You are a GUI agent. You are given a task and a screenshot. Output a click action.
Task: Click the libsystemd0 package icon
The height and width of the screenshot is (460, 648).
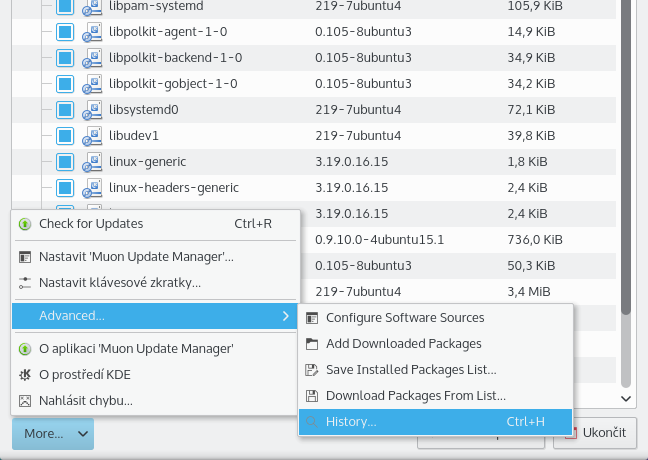pyautogui.click(x=92, y=110)
